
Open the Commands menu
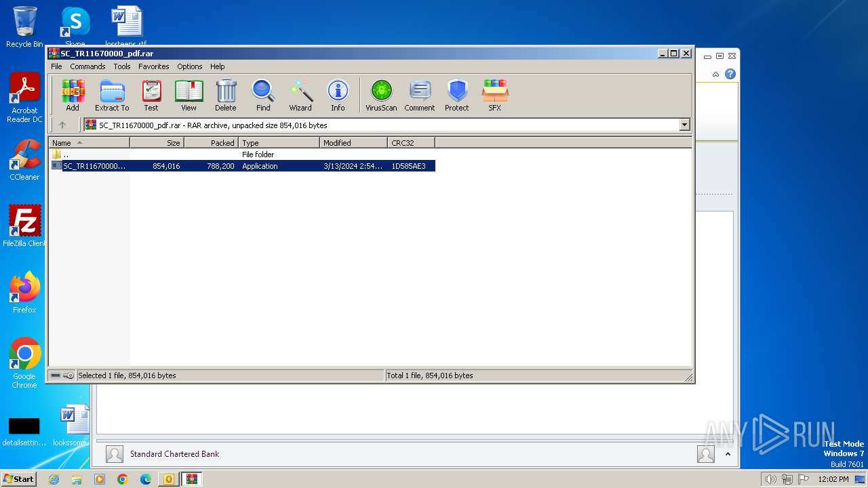87,66
